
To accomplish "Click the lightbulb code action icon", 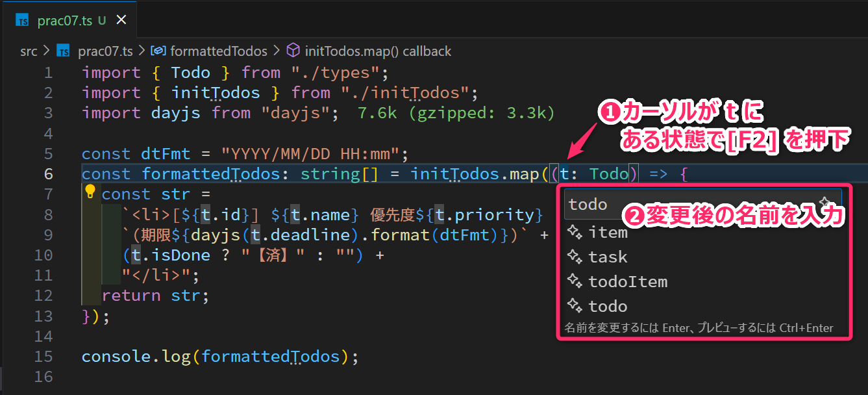I will [x=90, y=191].
